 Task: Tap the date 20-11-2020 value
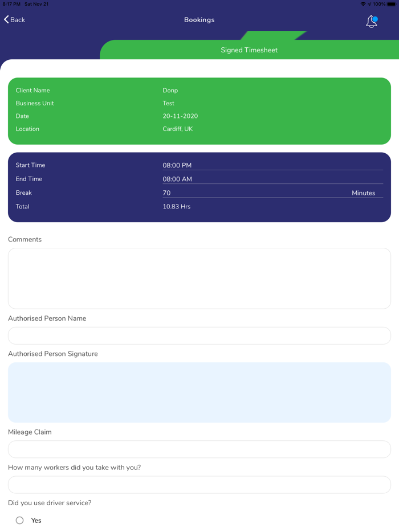pyautogui.click(x=180, y=116)
